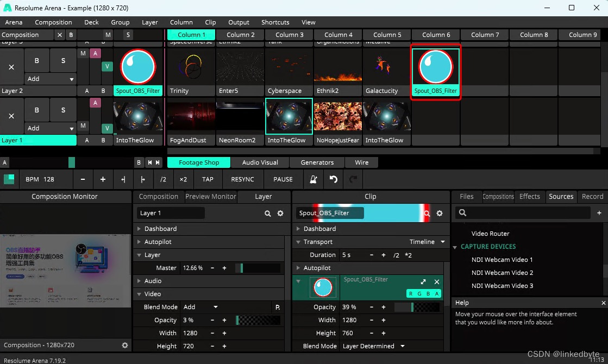The image size is (608, 364).
Task: Close the Help panel
Action: [603, 303]
